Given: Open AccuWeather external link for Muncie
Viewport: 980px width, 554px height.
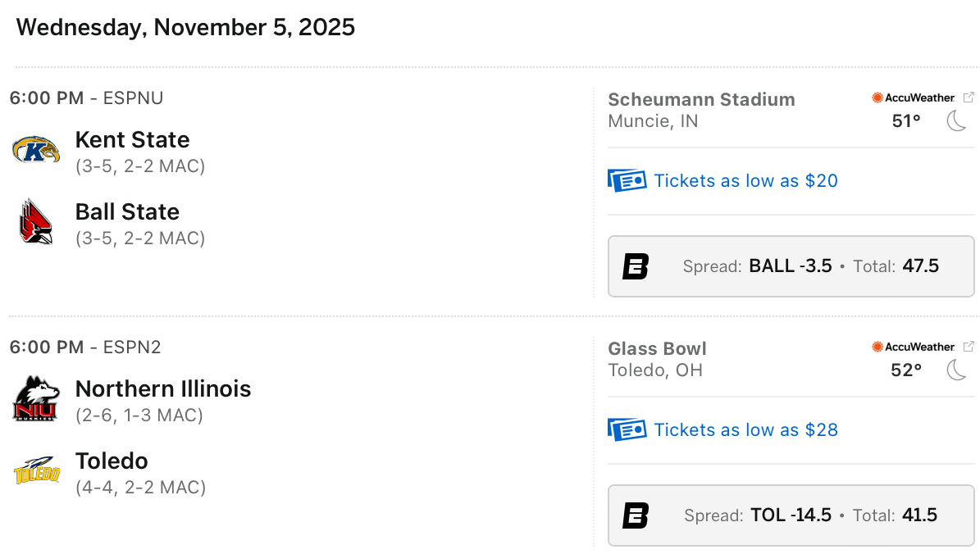Looking at the screenshot, I should point(969,98).
